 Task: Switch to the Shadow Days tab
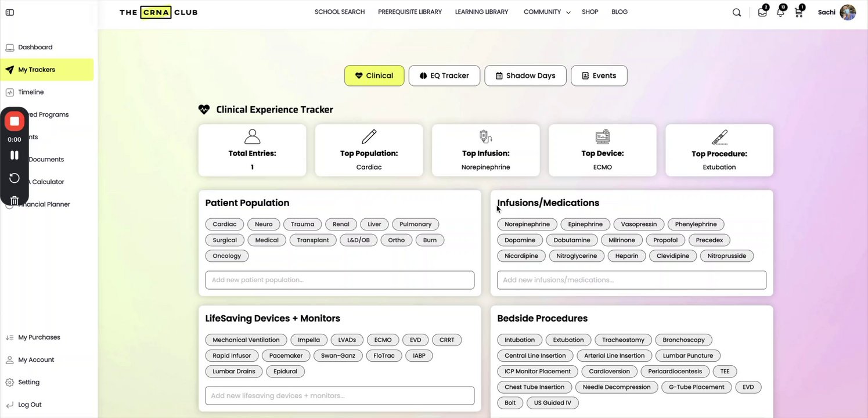click(525, 75)
